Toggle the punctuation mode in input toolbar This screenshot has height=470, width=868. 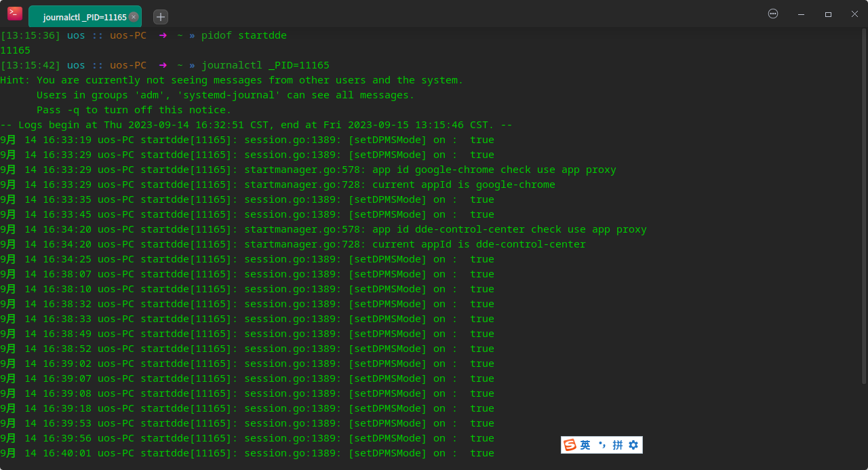point(601,445)
